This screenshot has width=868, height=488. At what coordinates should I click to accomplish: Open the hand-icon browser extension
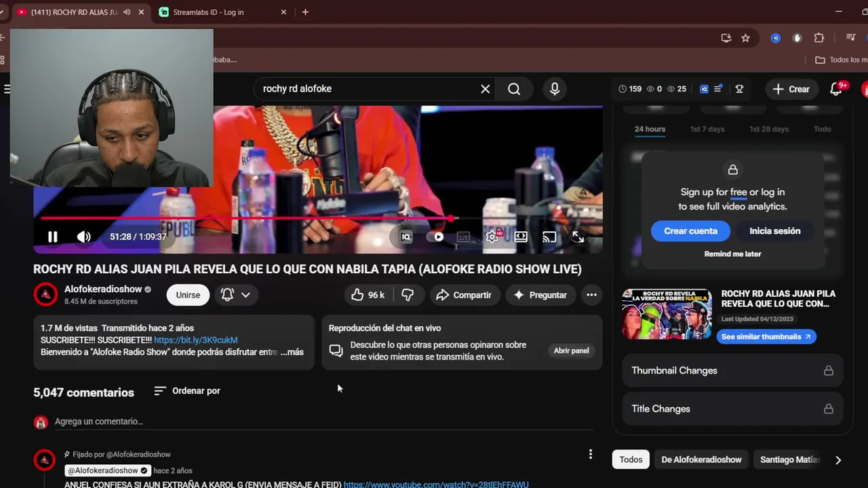point(797,38)
